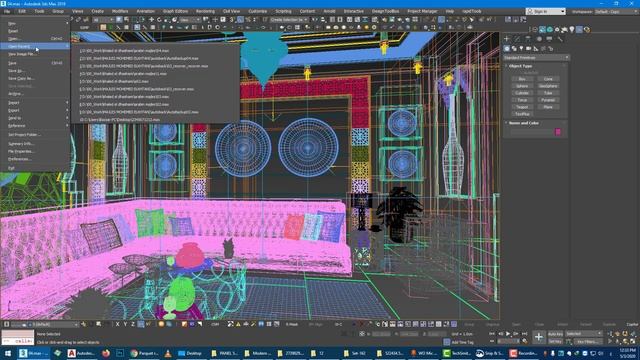
Task: Click the Box primitive button
Action: 522,79
